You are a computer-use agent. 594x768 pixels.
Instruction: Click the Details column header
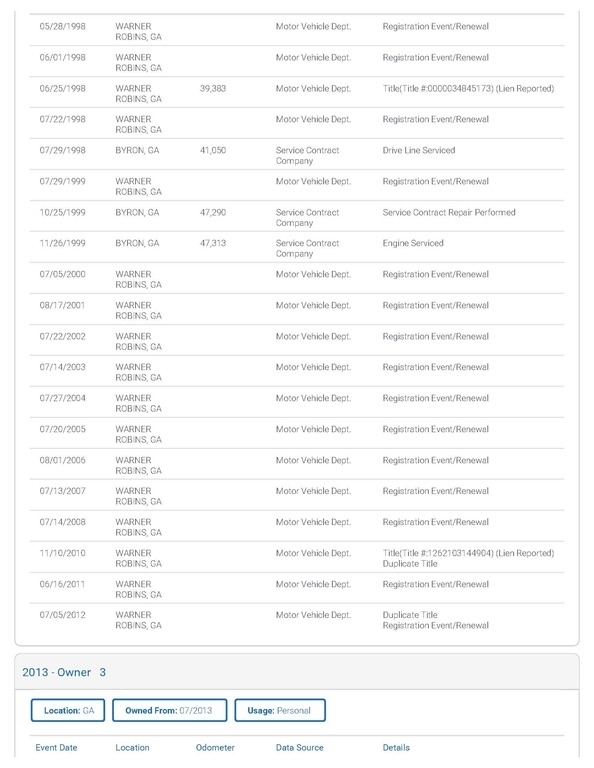click(x=396, y=747)
